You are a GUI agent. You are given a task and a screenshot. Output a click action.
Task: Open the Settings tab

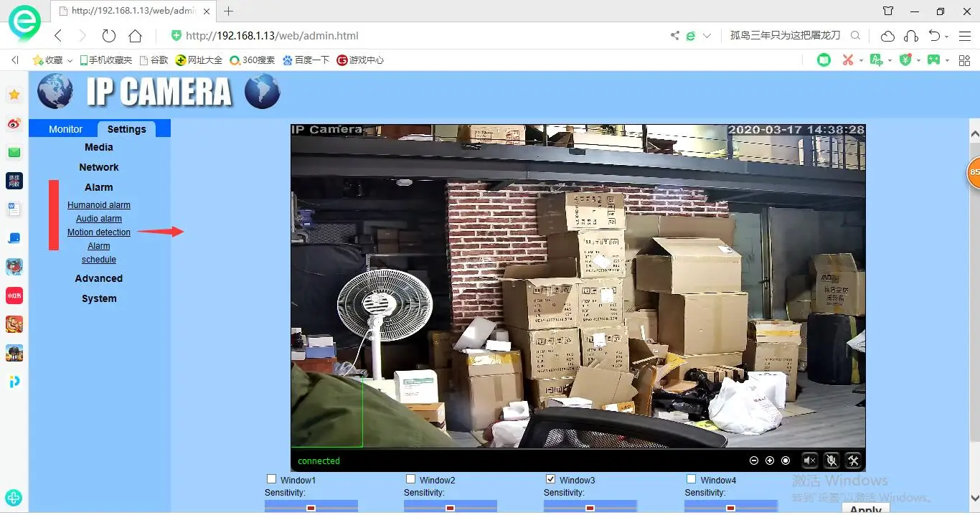pyautogui.click(x=127, y=129)
